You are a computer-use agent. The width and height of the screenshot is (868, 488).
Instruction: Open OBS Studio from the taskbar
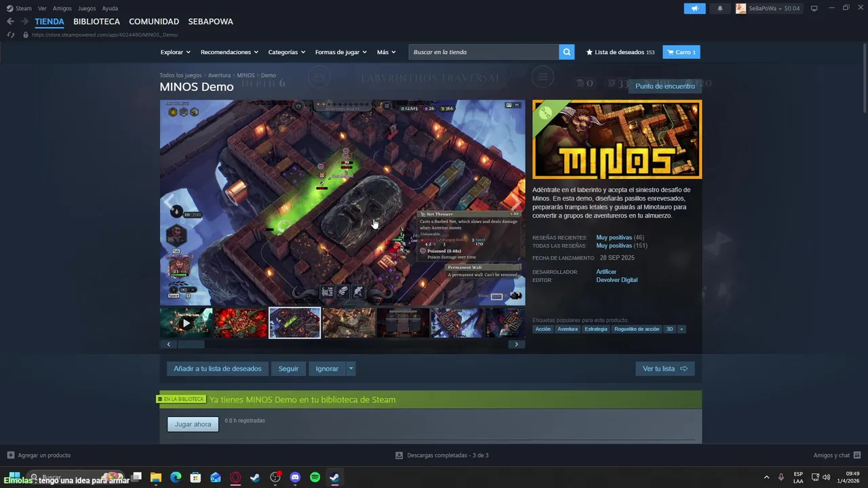[x=275, y=477]
